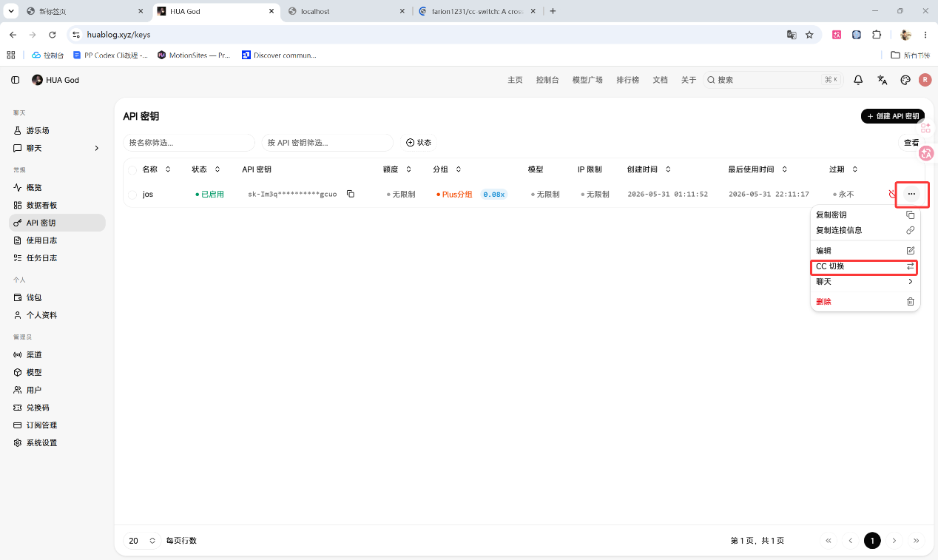Select copy key from context menu
Screen dimensions: 938x560
click(x=866, y=215)
